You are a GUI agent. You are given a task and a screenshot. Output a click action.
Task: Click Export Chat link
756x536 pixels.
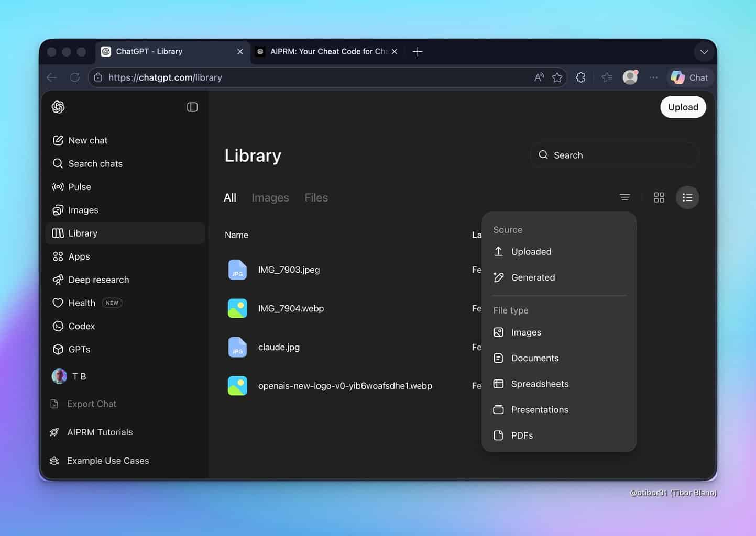[x=83, y=404]
